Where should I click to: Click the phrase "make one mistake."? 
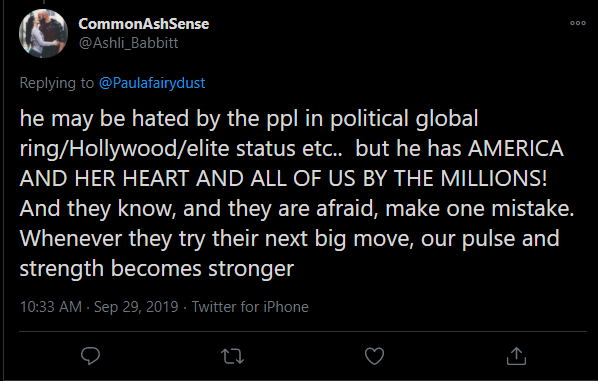pyautogui.click(x=480, y=208)
